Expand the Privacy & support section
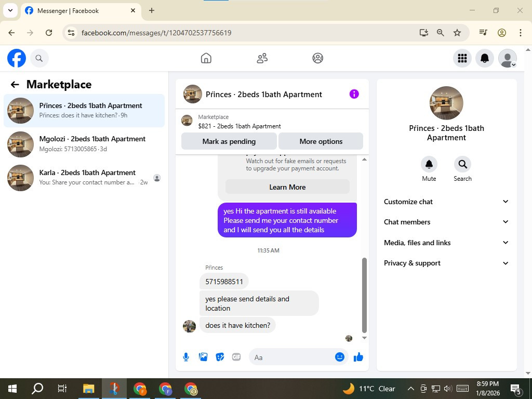Image resolution: width=532 pixels, height=399 pixels. tap(446, 263)
